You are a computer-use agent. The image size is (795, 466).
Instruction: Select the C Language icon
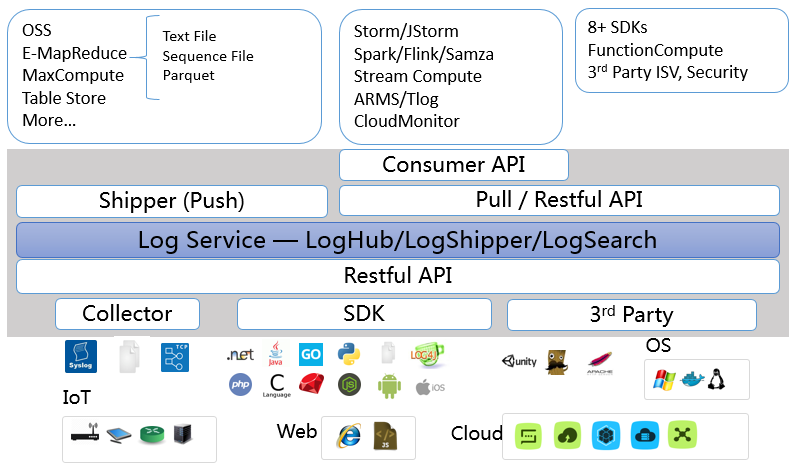click(277, 386)
